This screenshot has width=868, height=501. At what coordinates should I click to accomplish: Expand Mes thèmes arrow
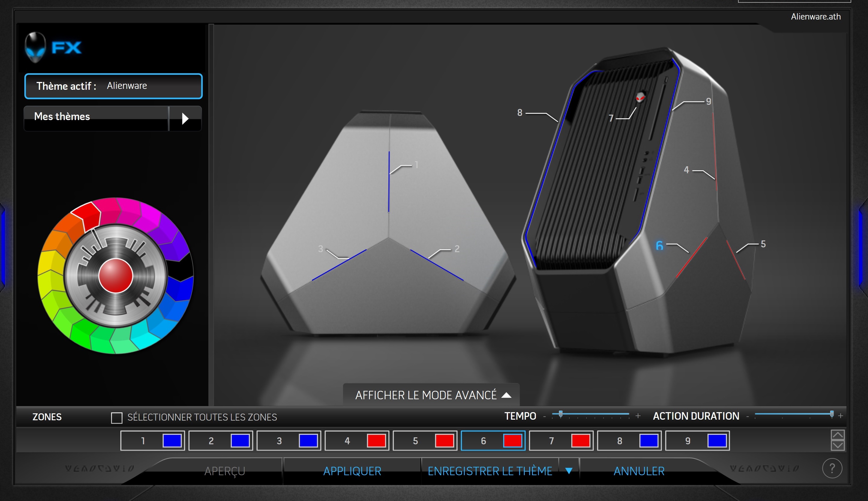(x=185, y=118)
